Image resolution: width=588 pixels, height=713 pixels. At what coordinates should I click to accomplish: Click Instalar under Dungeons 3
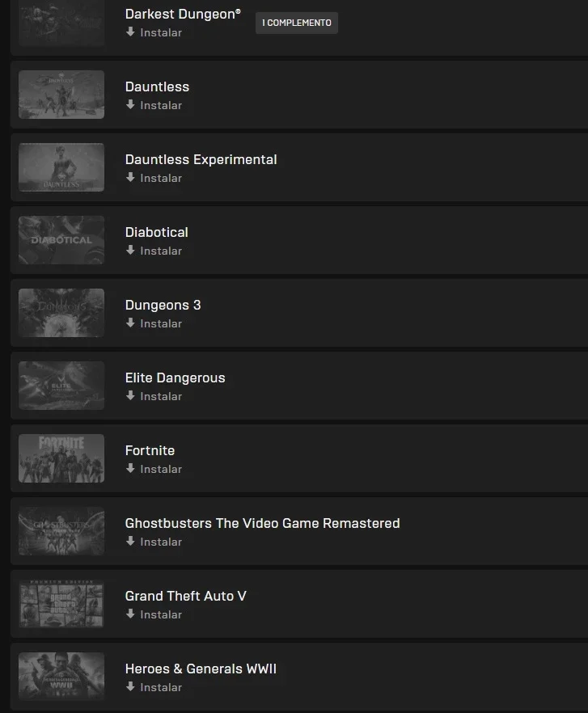[x=161, y=323]
